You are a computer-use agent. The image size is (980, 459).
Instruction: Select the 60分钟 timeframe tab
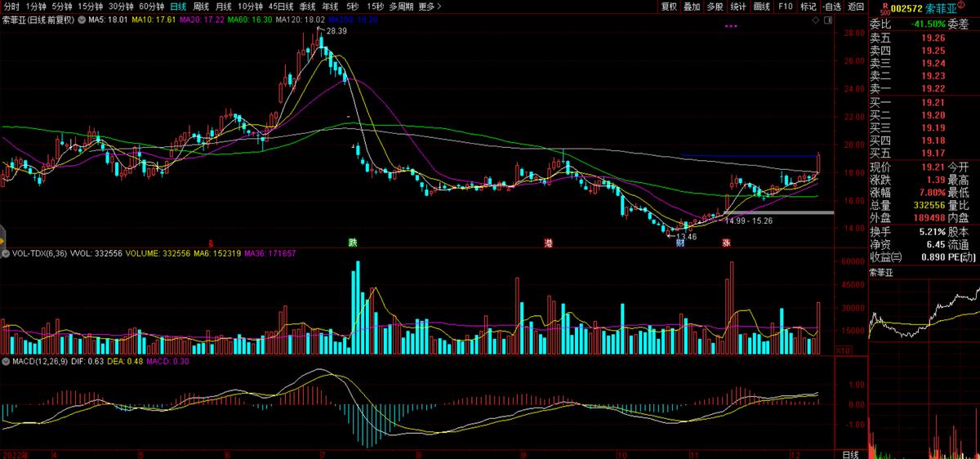[152, 7]
